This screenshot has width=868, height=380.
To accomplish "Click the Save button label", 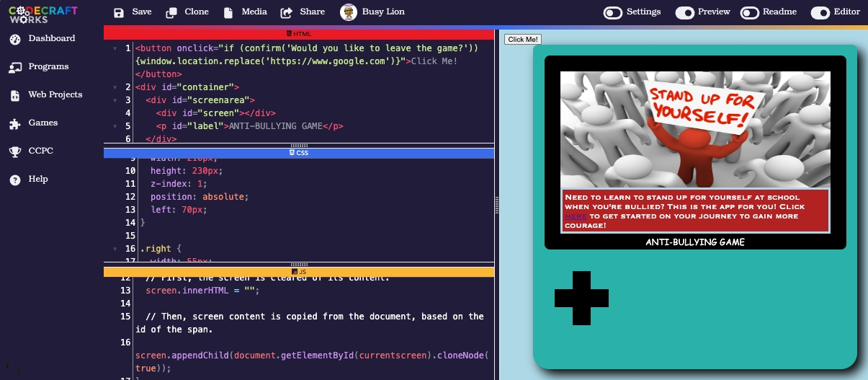I will (142, 12).
